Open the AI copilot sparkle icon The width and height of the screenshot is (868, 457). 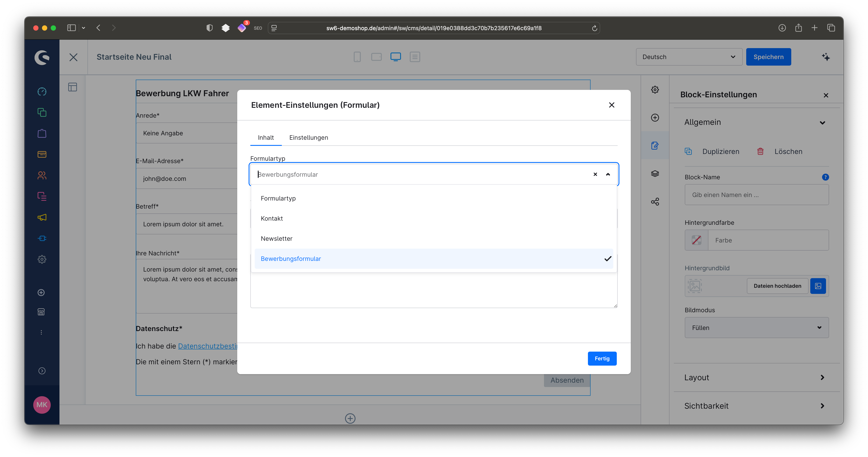826,57
